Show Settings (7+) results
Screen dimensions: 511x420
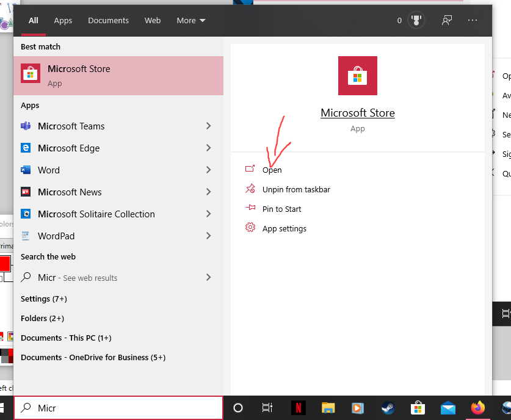point(44,299)
